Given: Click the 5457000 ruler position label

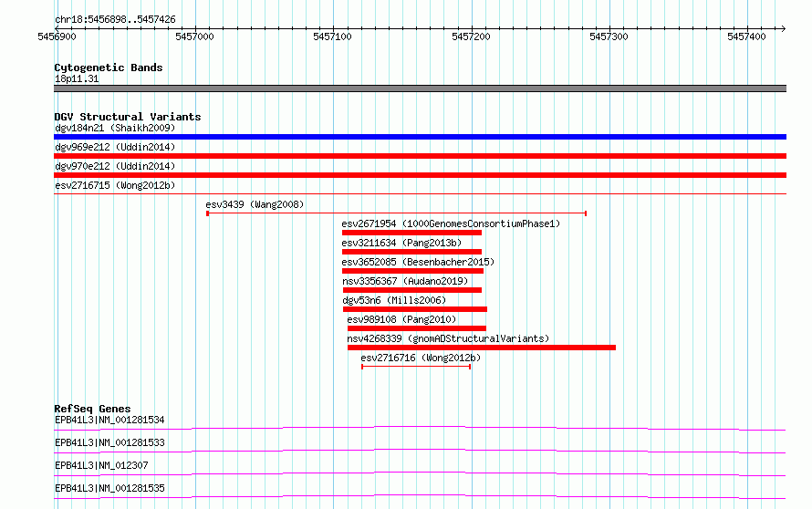Looking at the screenshot, I should point(194,36).
